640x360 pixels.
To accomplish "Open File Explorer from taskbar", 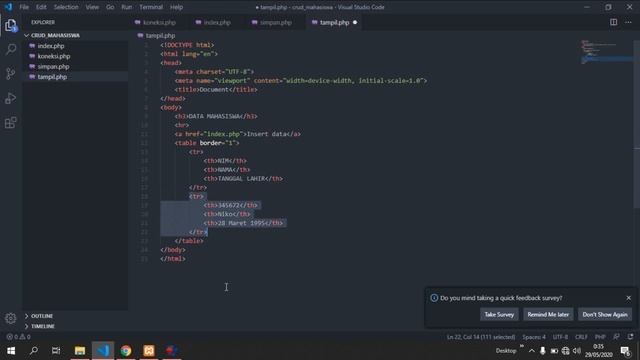I will 80,351.
